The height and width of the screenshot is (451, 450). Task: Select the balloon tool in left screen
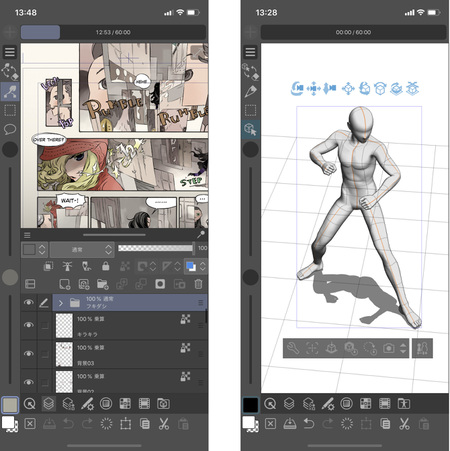[10, 129]
